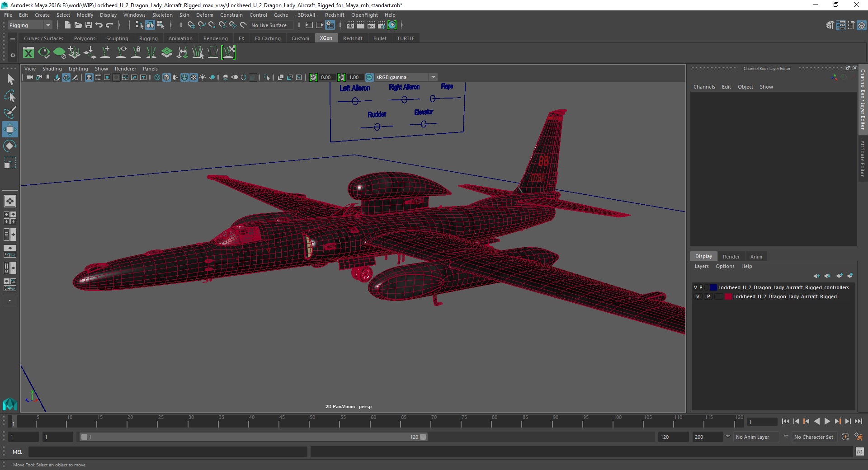Switch to the Polygons shelf tab

pos(85,38)
